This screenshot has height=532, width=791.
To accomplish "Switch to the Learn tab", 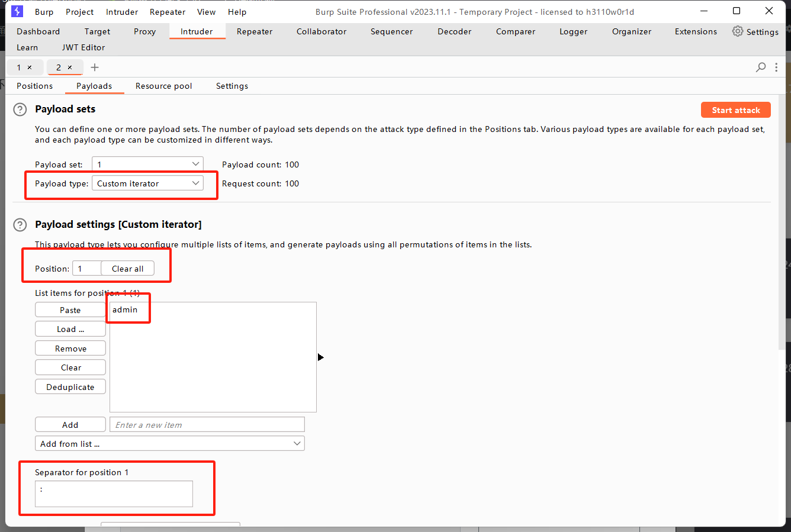I will [27, 47].
